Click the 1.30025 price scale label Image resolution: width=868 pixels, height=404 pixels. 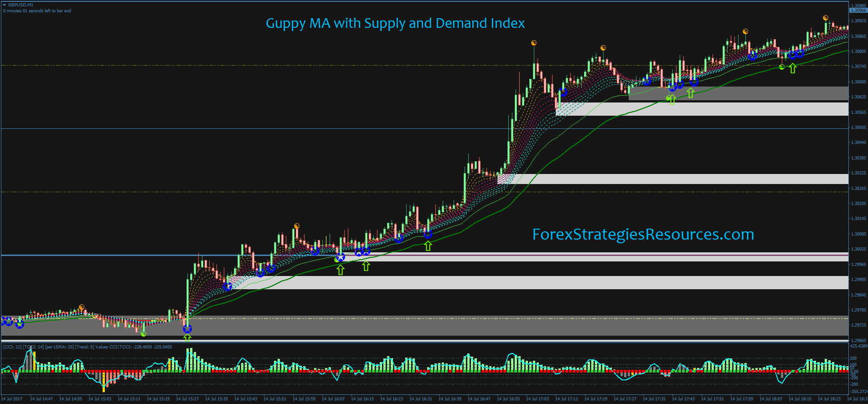858,249
